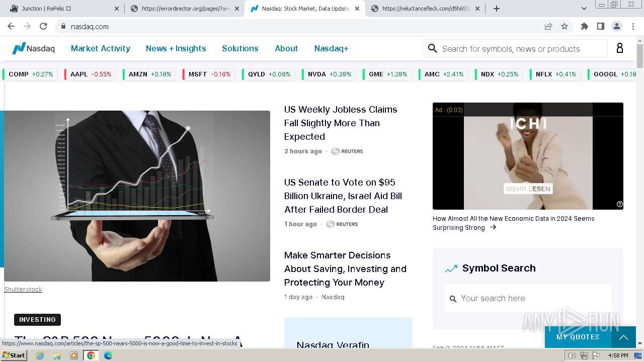Click the address bar URL
Viewport: 644px width, 362px height.
pyautogui.click(x=90, y=26)
